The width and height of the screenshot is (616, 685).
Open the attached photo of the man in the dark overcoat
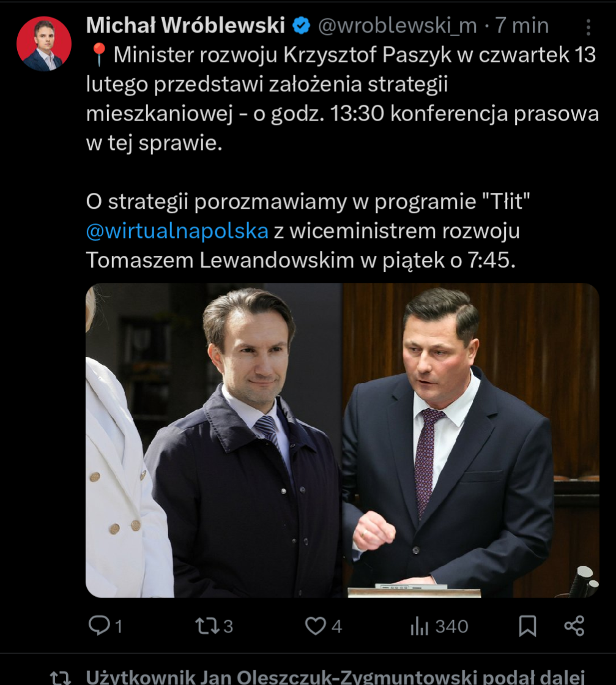pyautogui.click(x=214, y=440)
